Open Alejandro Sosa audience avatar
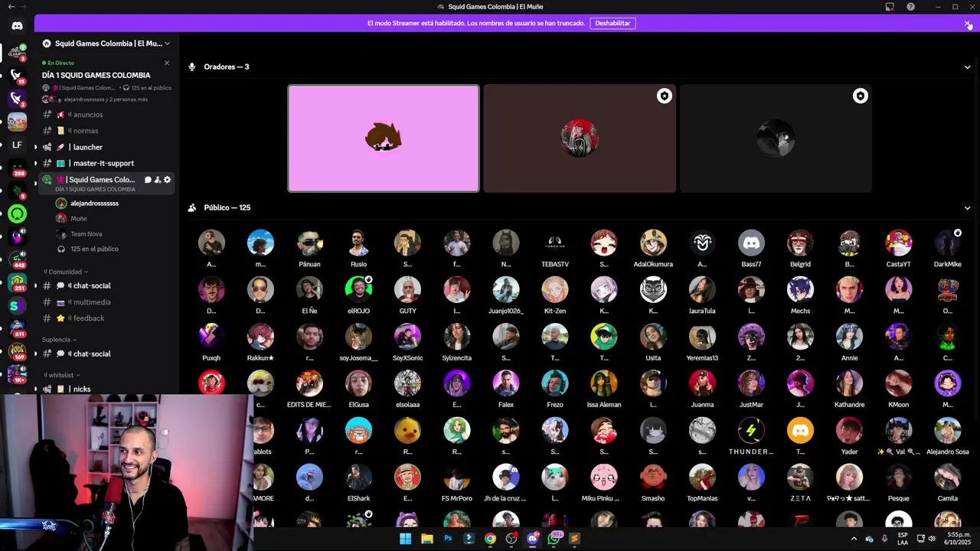Viewport: 980px width, 551px height. pos(947,431)
